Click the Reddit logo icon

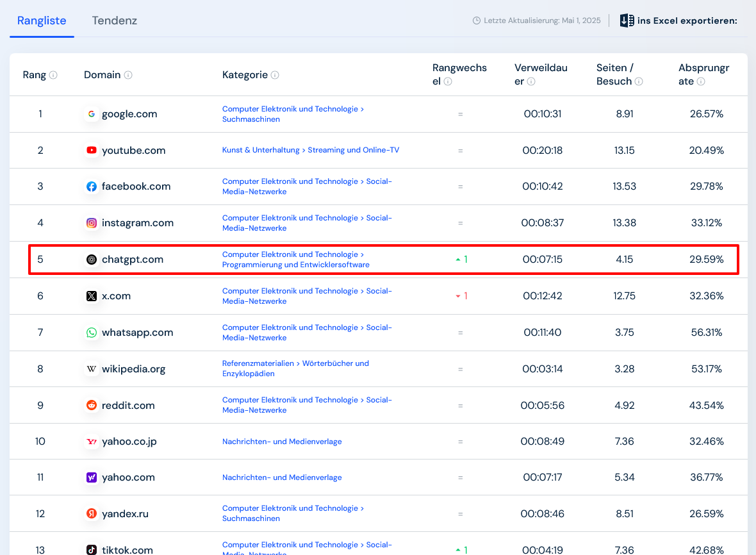click(92, 406)
